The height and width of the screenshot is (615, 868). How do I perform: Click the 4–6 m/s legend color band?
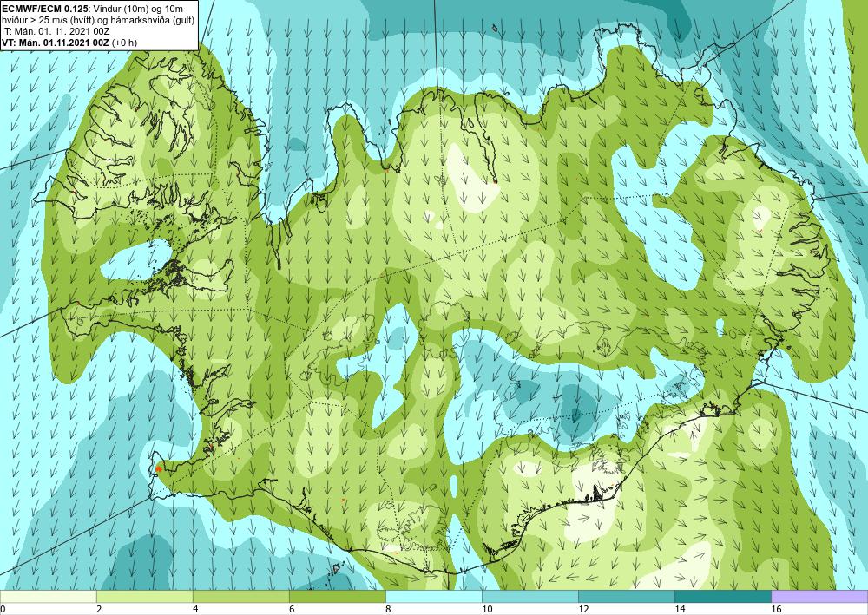tap(241, 597)
